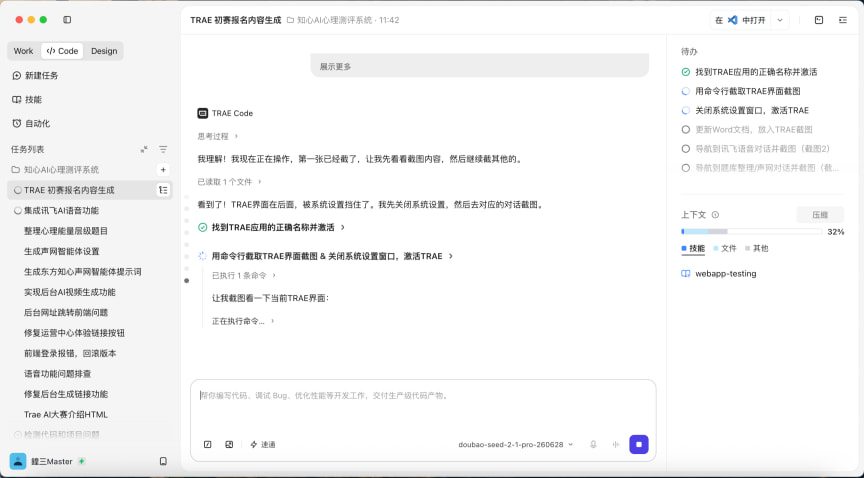Open task 修复运营中心体验链接按钮
Image resolution: width=864 pixels, height=478 pixels.
(74, 333)
